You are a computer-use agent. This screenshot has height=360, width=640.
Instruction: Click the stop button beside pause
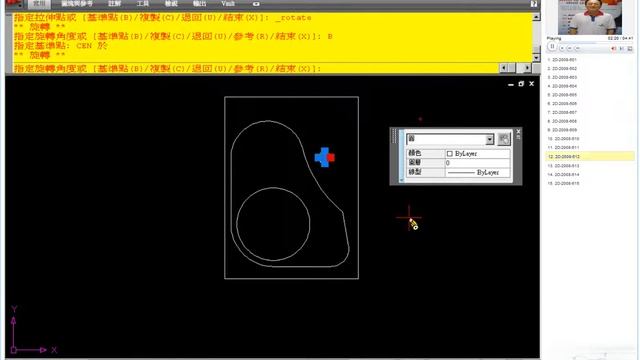[562, 48]
